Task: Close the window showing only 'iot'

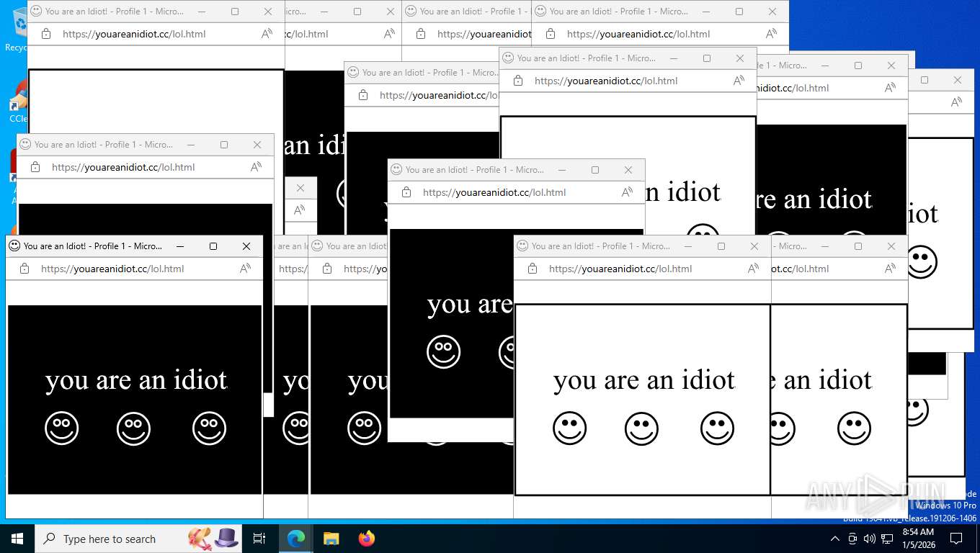Action: tap(958, 80)
